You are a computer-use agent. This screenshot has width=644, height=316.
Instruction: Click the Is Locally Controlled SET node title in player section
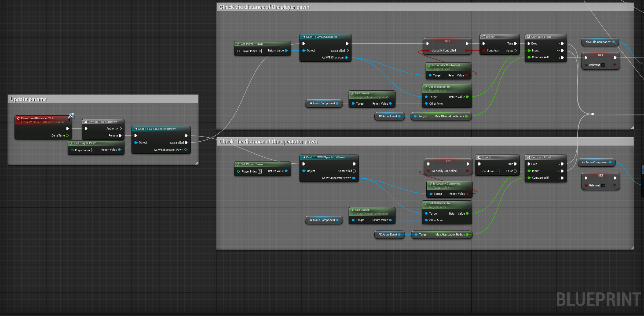coord(447,41)
